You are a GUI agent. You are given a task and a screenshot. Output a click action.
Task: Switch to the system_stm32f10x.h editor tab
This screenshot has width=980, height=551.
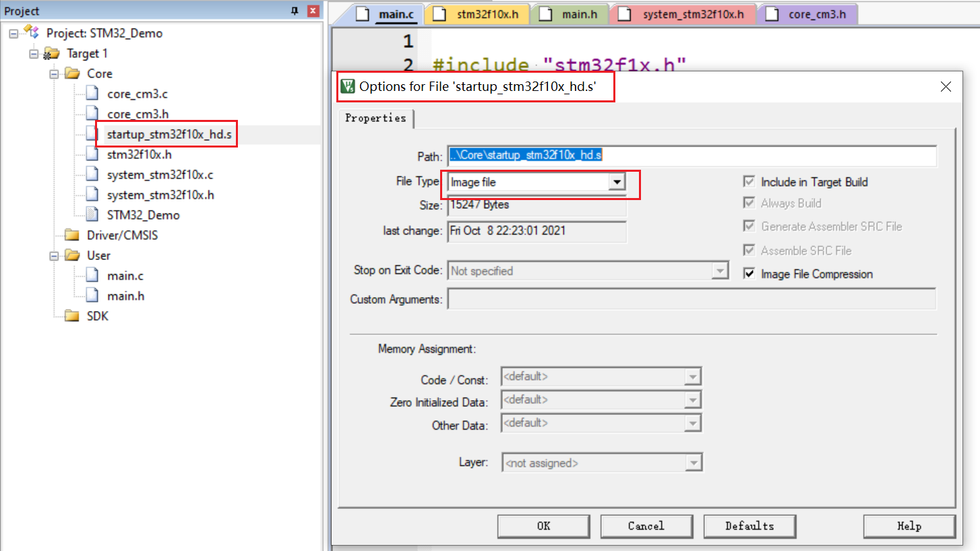click(683, 14)
